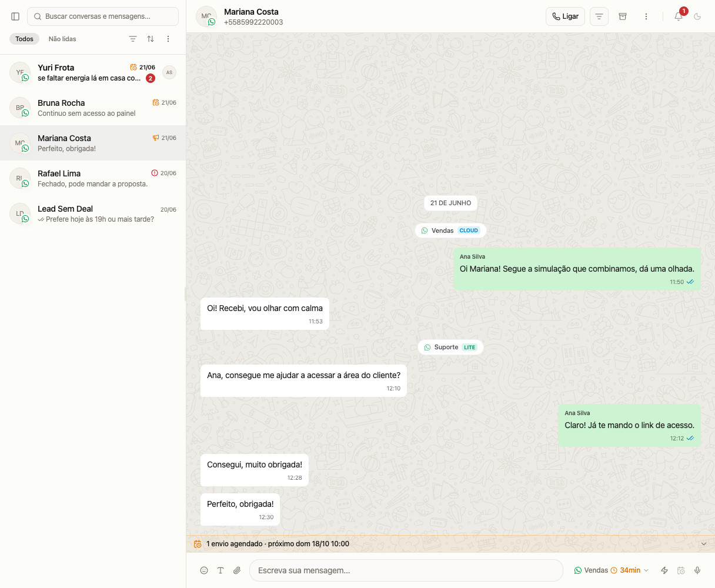Filter messages in Mariana Costa's chat header

[x=599, y=16]
